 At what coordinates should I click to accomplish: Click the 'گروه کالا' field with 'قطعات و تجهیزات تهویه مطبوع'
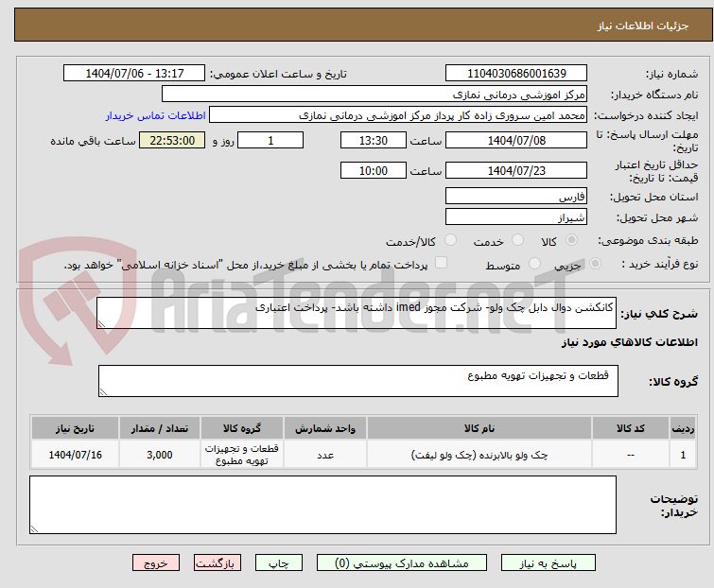pyautogui.click(x=357, y=381)
